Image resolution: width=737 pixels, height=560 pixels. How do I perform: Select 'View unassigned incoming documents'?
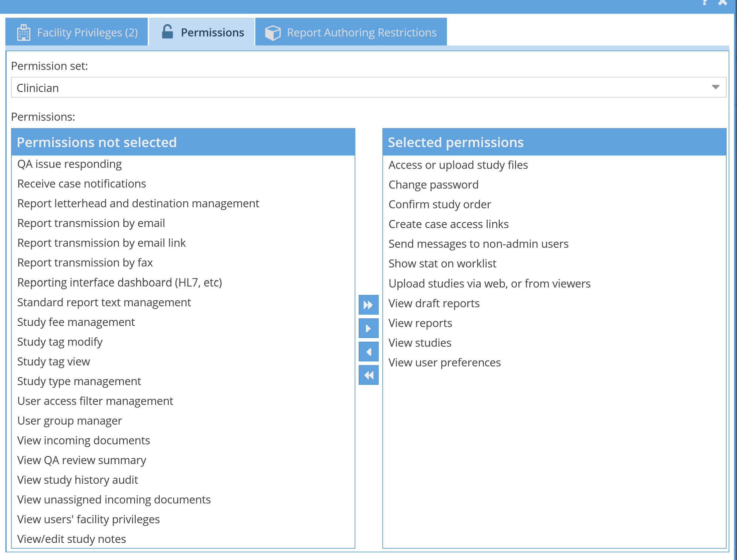point(183,499)
